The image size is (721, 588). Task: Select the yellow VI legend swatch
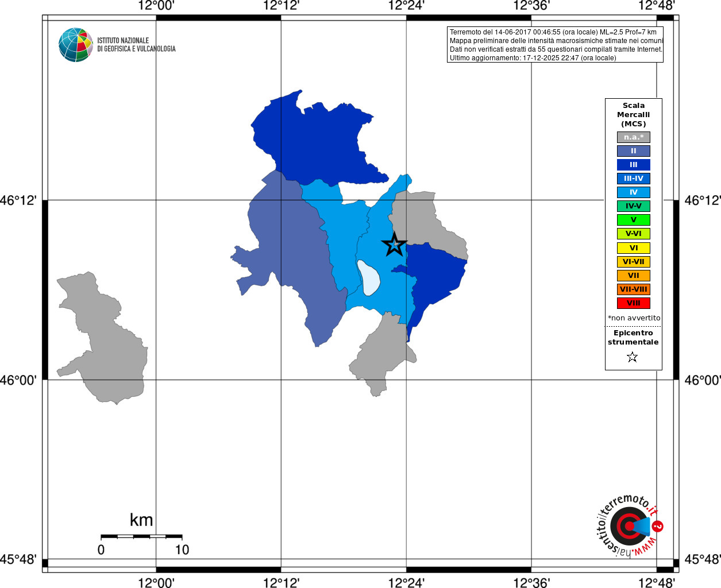coord(634,248)
